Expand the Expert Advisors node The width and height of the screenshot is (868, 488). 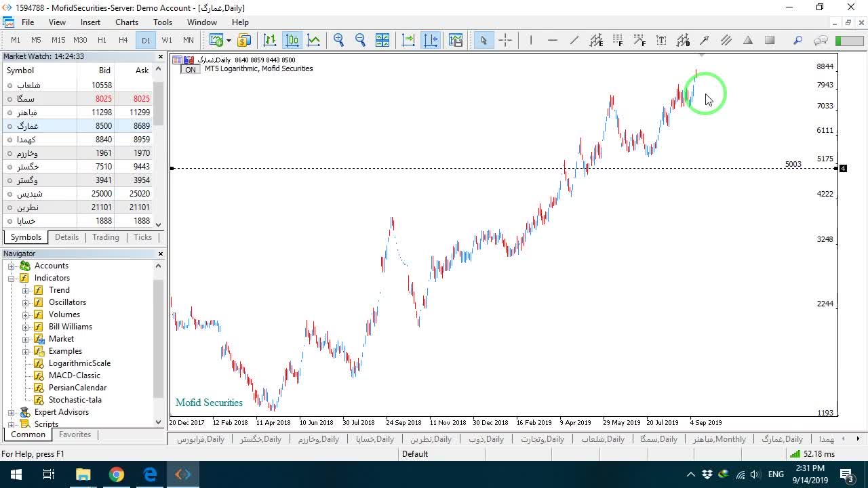pyautogui.click(x=12, y=412)
